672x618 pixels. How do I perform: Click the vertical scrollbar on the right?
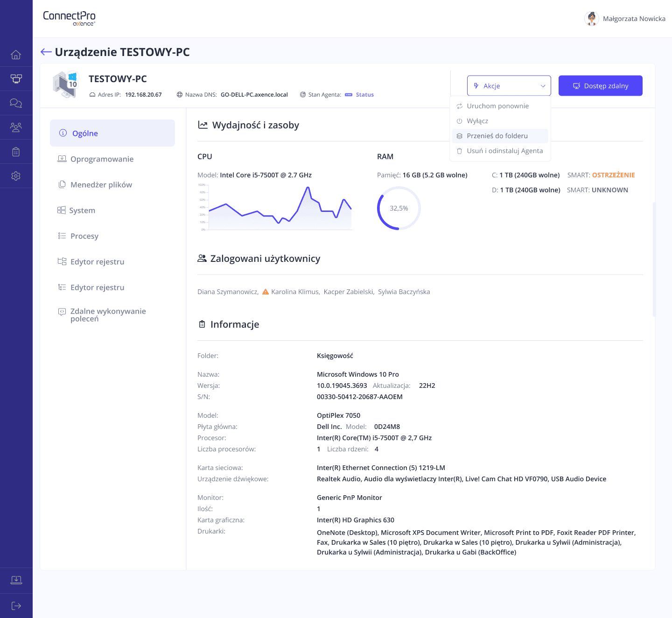[x=654, y=260]
